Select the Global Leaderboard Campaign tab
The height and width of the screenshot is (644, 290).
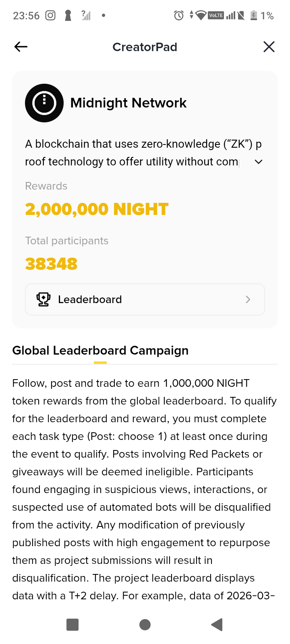[x=100, y=351]
